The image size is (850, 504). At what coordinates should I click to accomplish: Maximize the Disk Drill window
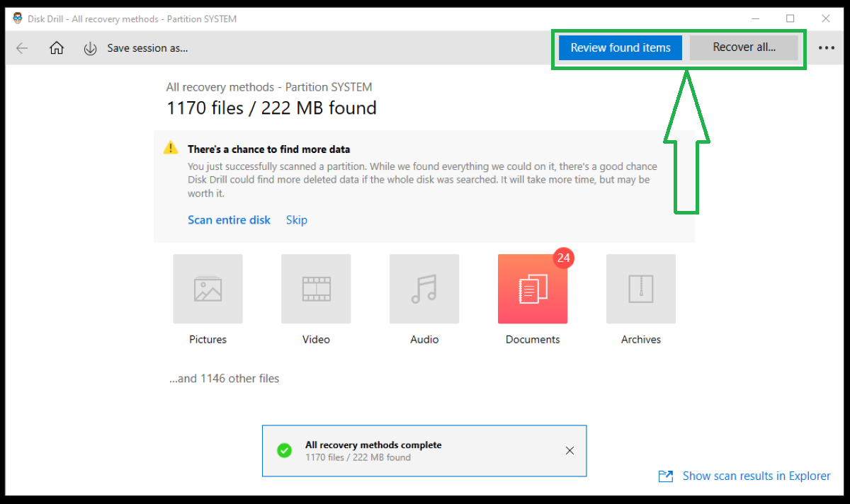pyautogui.click(x=790, y=18)
